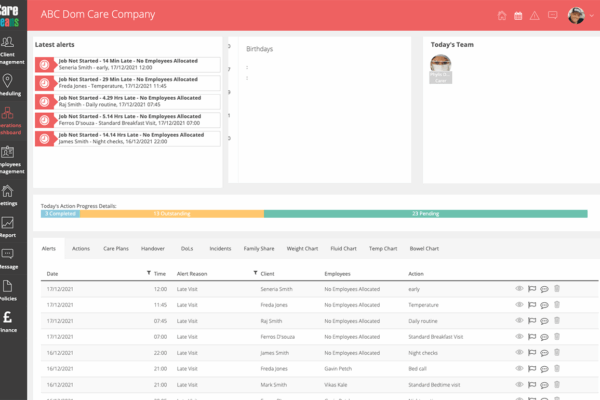The image size is (600, 400).
Task: Expand the user profile dropdown arrow
Action: 591,15
